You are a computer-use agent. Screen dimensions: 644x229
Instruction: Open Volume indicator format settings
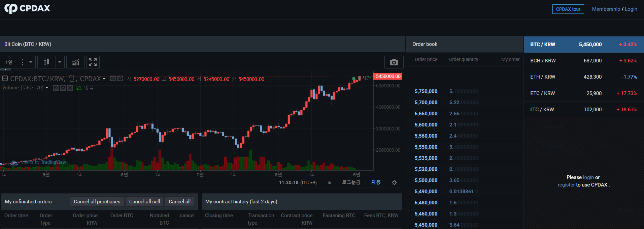tap(63, 88)
